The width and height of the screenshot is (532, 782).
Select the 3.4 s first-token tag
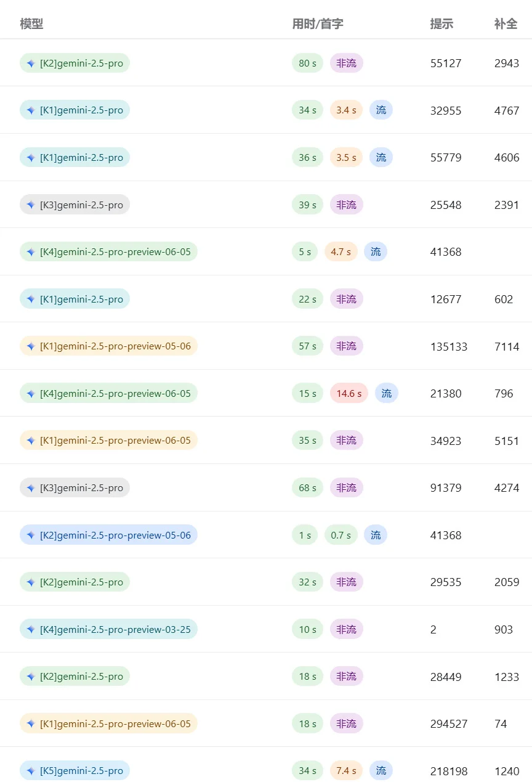coord(346,110)
